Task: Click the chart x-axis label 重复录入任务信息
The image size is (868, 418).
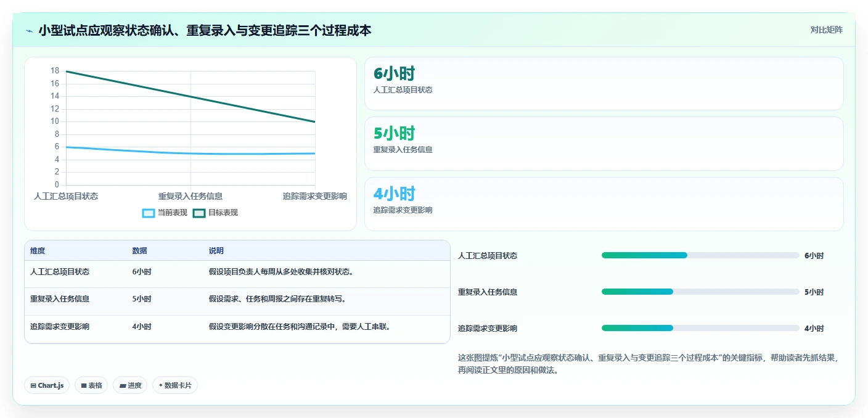Action: (x=190, y=196)
